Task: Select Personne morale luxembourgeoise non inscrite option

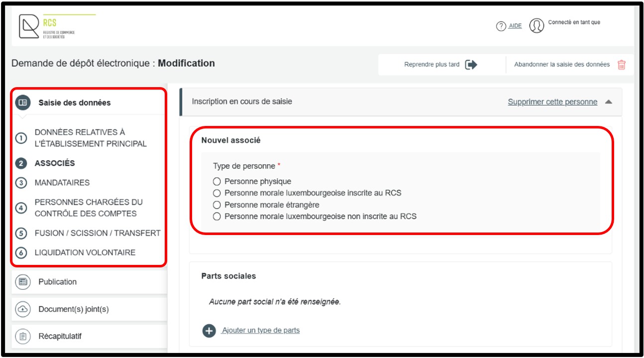Action: click(x=216, y=217)
